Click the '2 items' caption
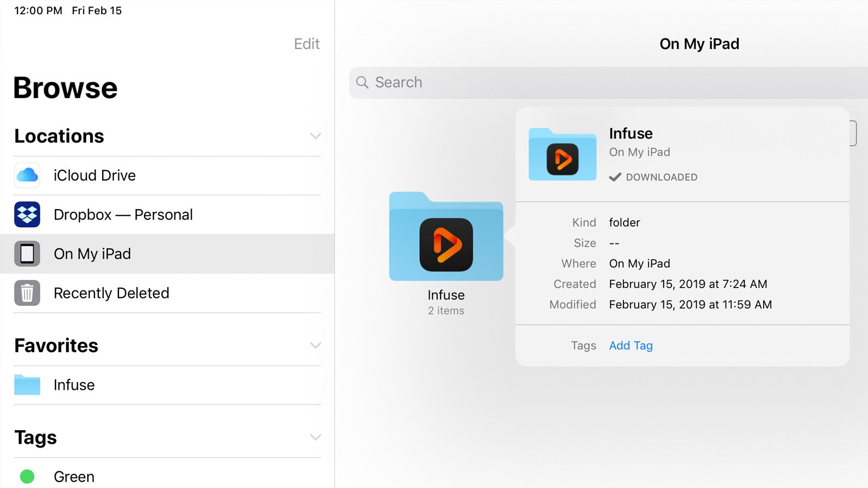868x488 pixels. click(446, 311)
